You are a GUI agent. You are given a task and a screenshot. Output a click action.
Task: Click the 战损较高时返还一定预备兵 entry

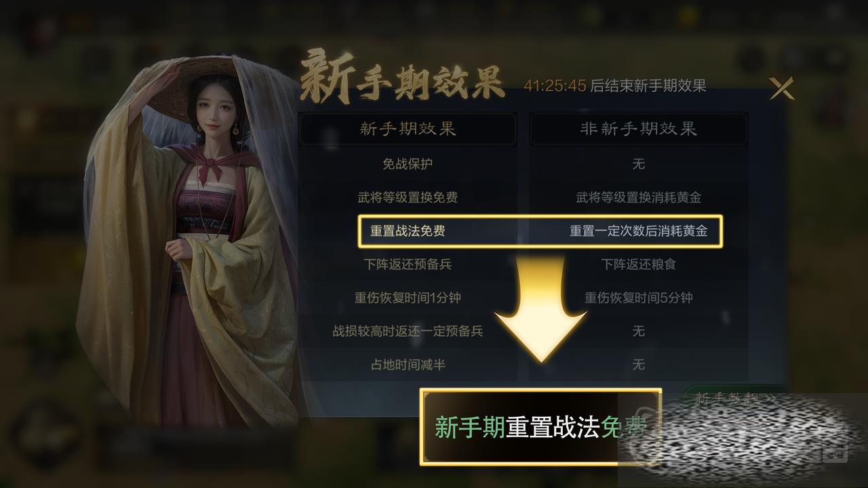pos(408,331)
